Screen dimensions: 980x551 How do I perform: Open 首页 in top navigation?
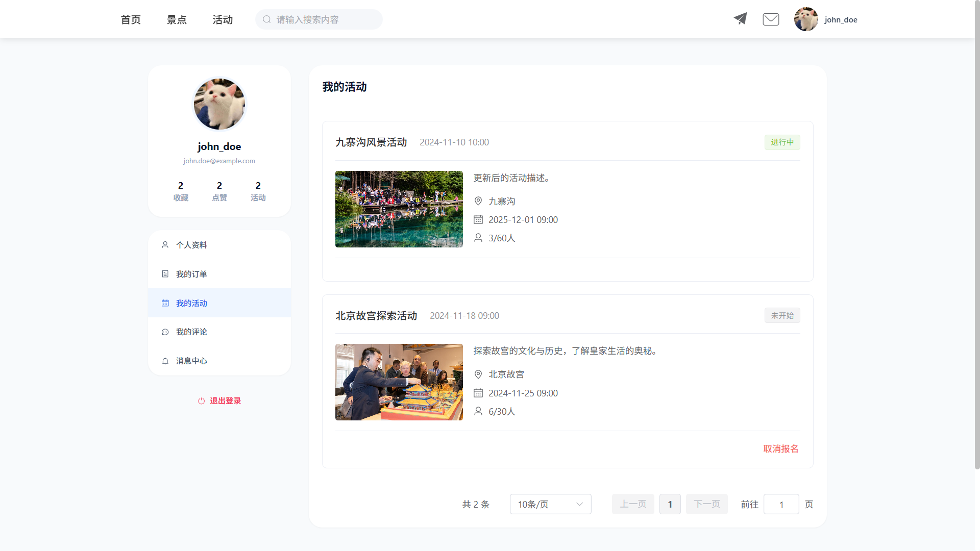click(x=131, y=19)
